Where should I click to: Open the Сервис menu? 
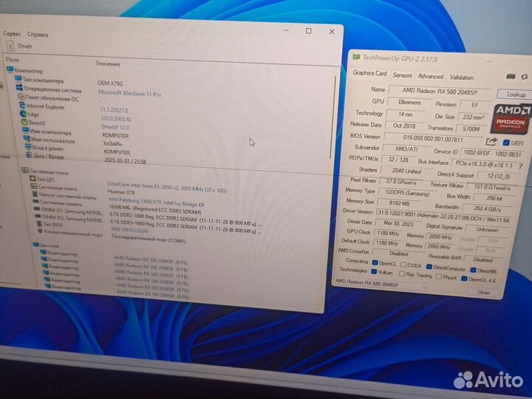click(13, 33)
